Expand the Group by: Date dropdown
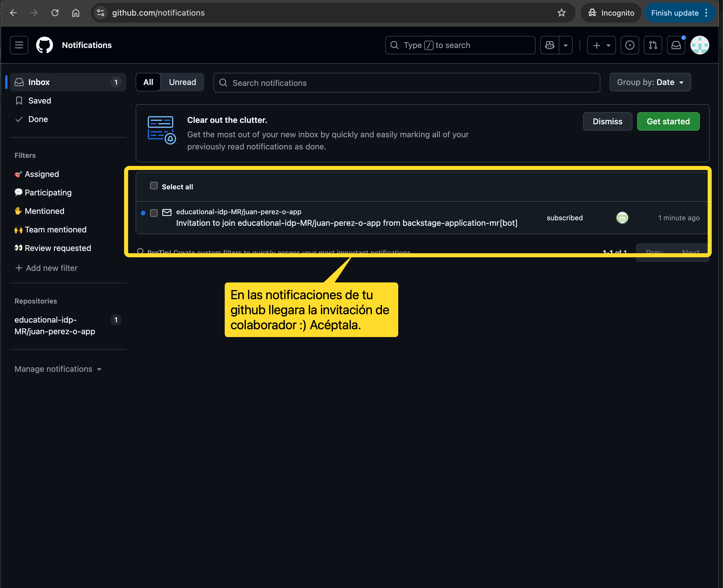The height and width of the screenshot is (588, 723). point(650,82)
